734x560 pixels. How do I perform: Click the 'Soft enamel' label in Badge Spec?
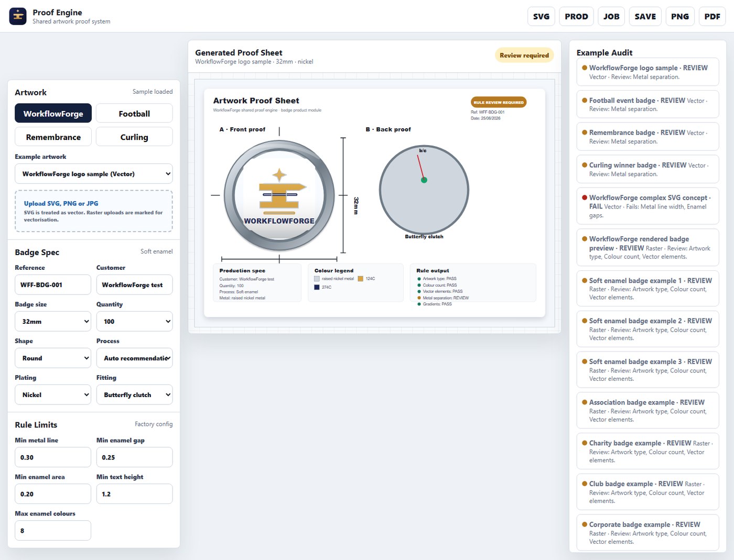tap(156, 251)
